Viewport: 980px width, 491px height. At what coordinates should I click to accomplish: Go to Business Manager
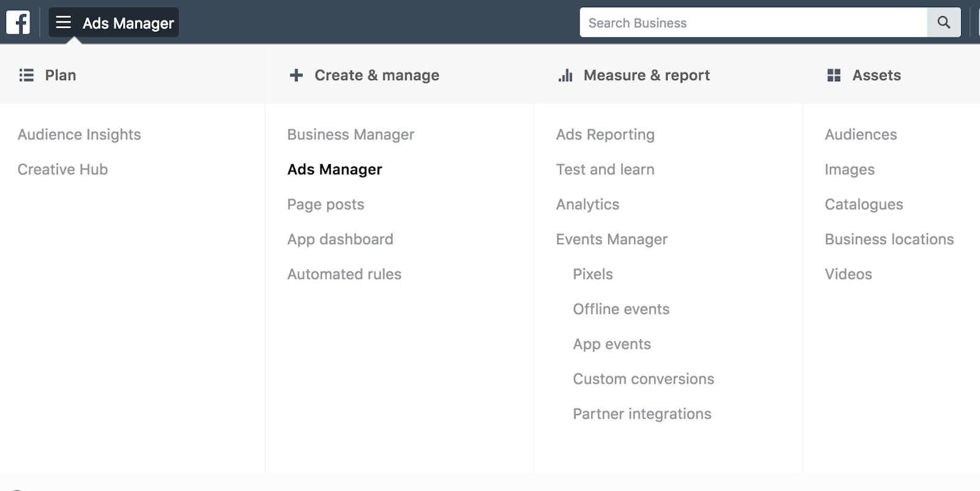[x=350, y=135]
